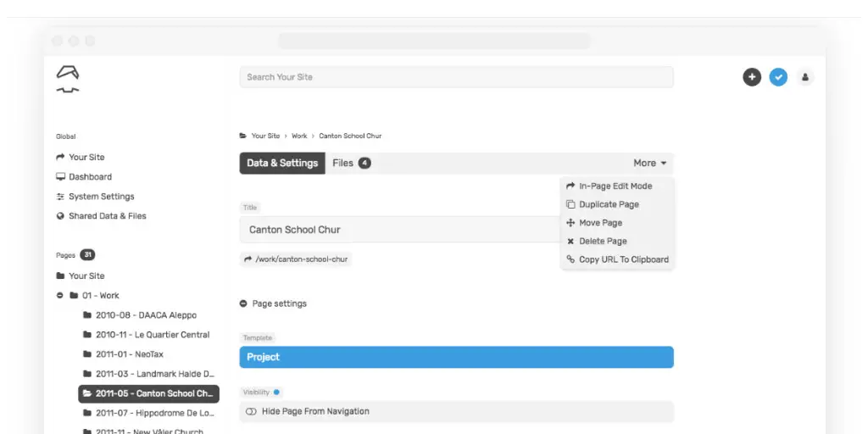
Task: Select 2010-11 - Le Quartier Central page
Action: pyautogui.click(x=153, y=335)
